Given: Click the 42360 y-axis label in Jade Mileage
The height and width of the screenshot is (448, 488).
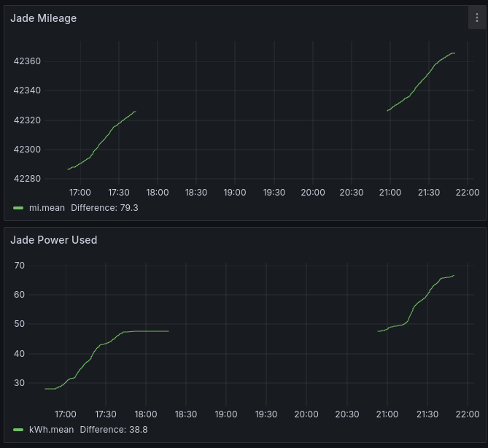Looking at the screenshot, I should [x=27, y=61].
